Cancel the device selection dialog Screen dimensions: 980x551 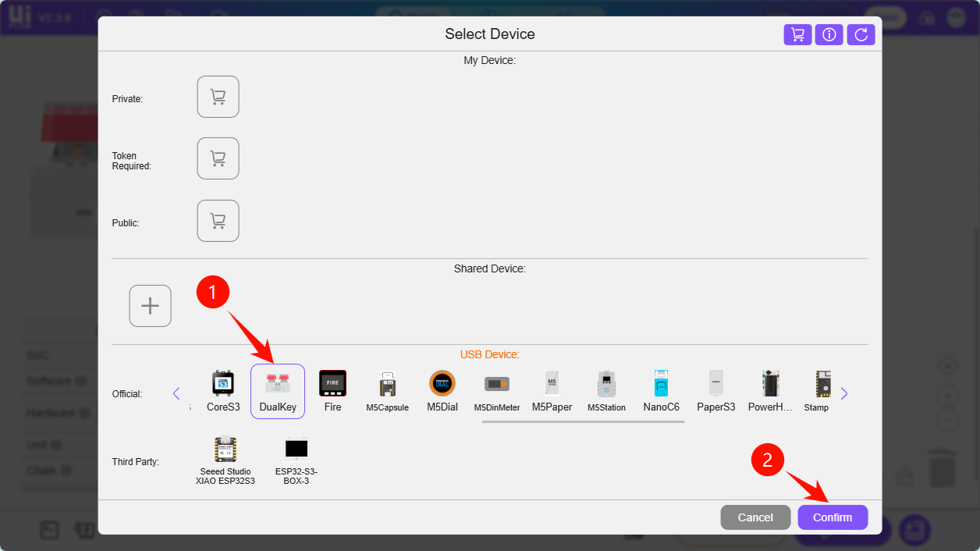point(755,517)
